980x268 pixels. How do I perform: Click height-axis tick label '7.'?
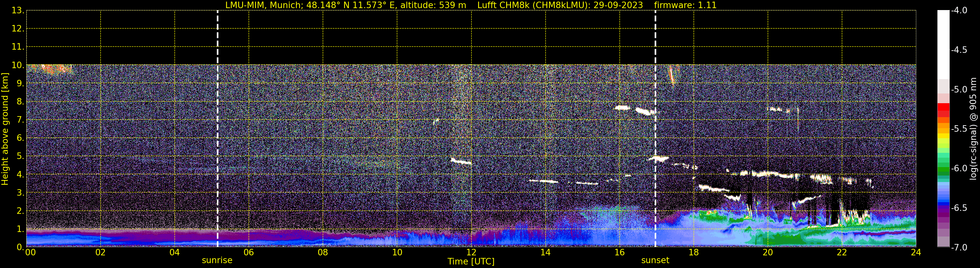(20, 120)
